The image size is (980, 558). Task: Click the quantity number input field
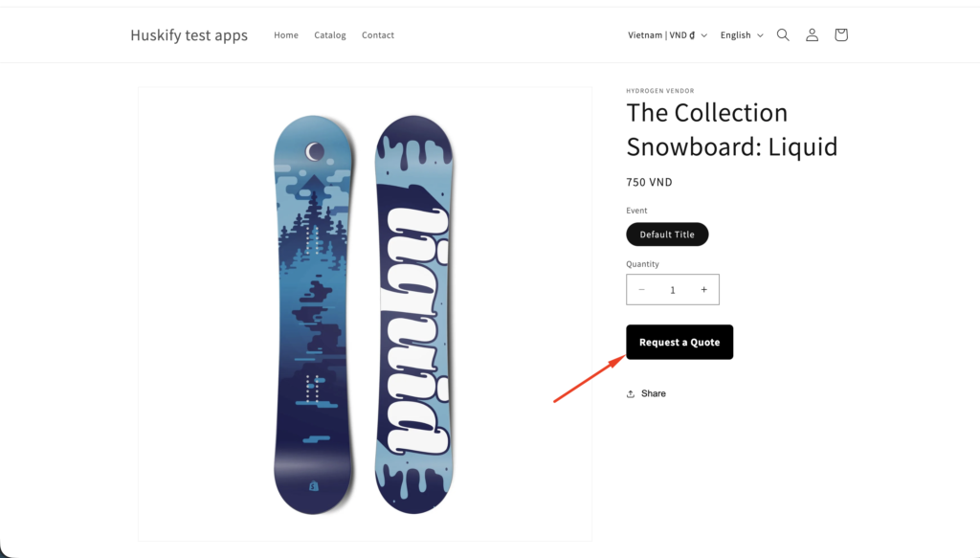pyautogui.click(x=673, y=290)
